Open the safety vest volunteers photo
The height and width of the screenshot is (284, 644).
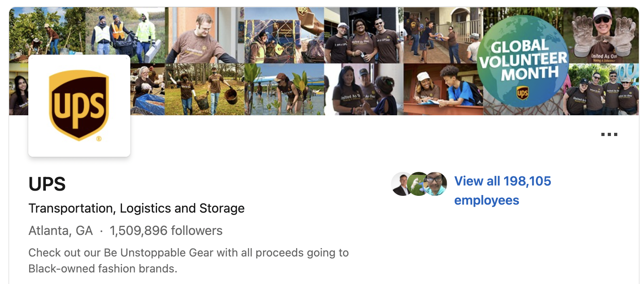[x=125, y=35]
